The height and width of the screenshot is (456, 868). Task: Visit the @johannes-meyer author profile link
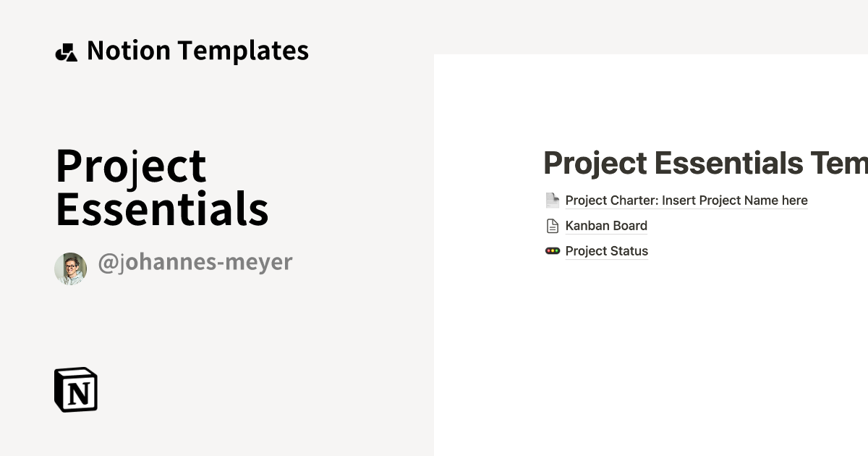[x=195, y=262]
